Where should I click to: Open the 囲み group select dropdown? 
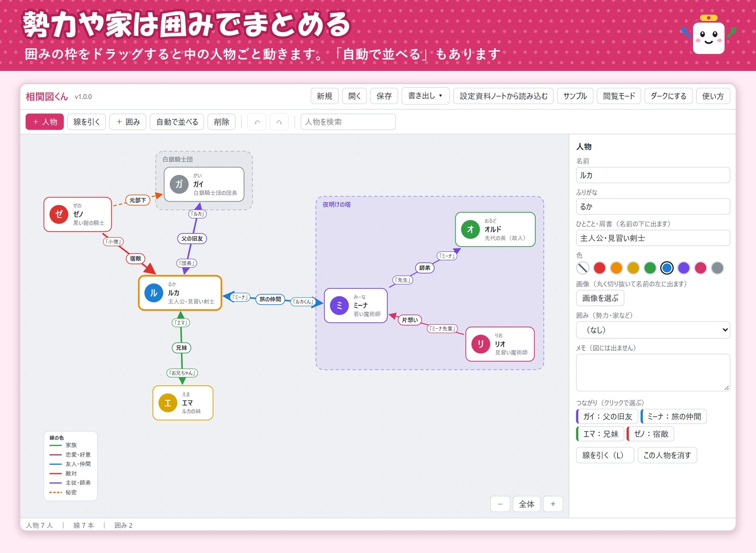(x=653, y=330)
